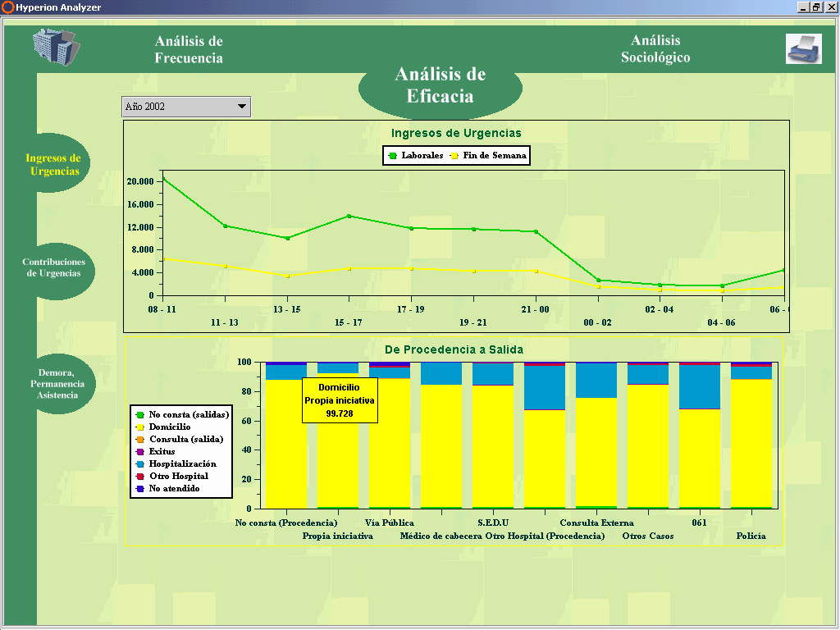
Task: Switch to Análisis Sociológico tab
Action: pyautogui.click(x=655, y=49)
